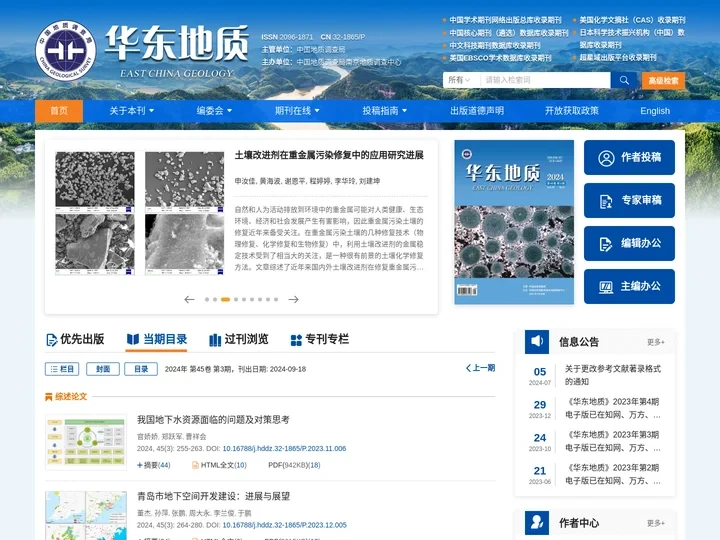
Task: Open 开放获取政策 menu item
Action: click(572, 111)
